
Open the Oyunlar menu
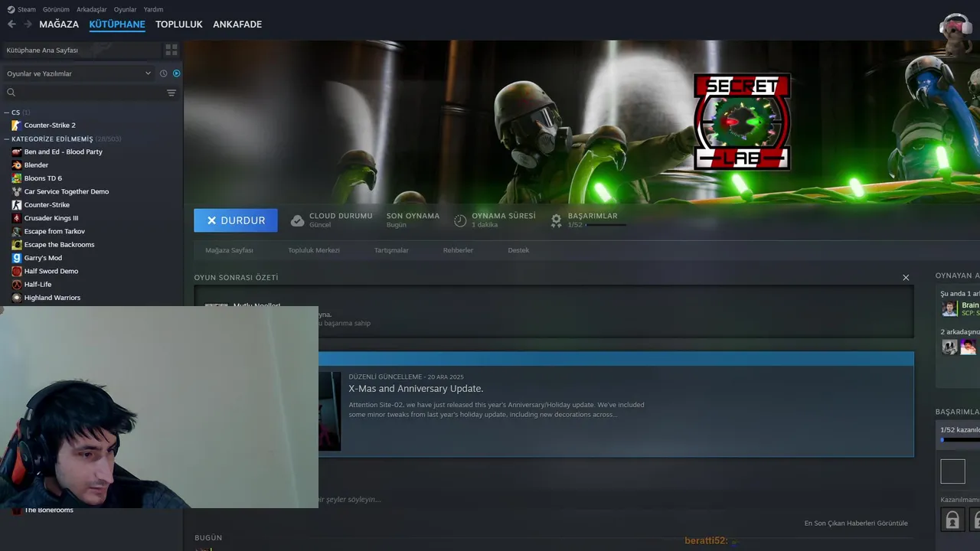126,10
